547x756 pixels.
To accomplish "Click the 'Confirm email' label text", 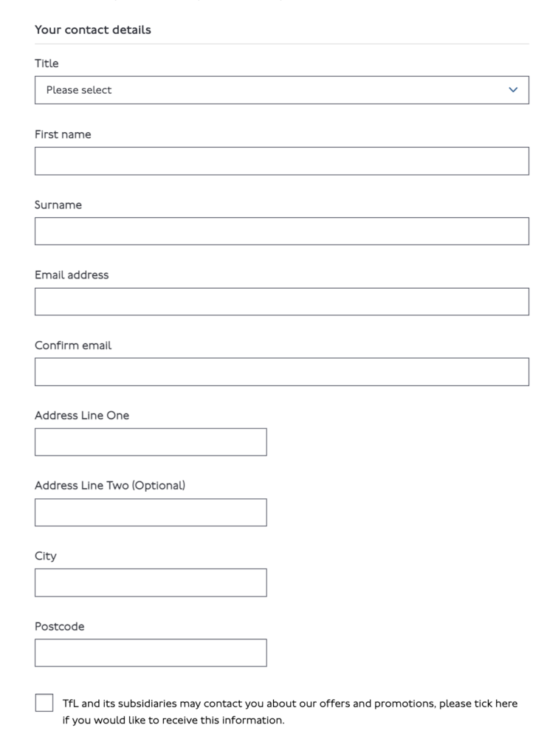I will pyautogui.click(x=73, y=345).
